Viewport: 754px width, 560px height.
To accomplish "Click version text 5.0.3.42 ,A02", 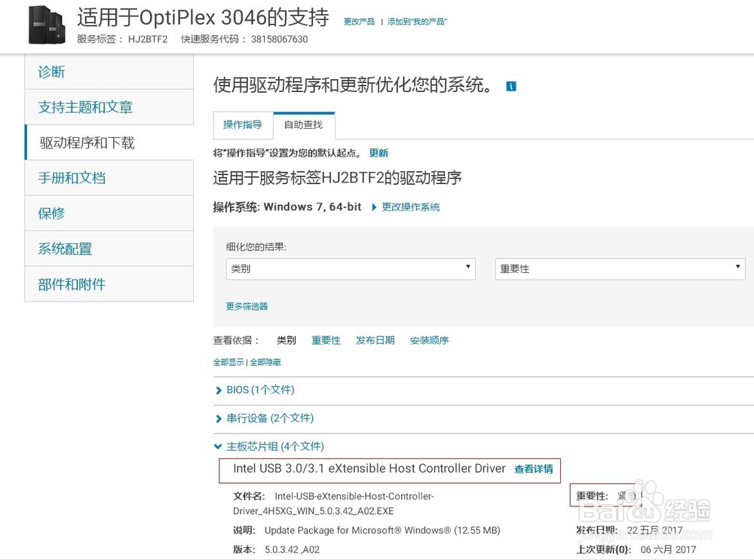I will [292, 549].
